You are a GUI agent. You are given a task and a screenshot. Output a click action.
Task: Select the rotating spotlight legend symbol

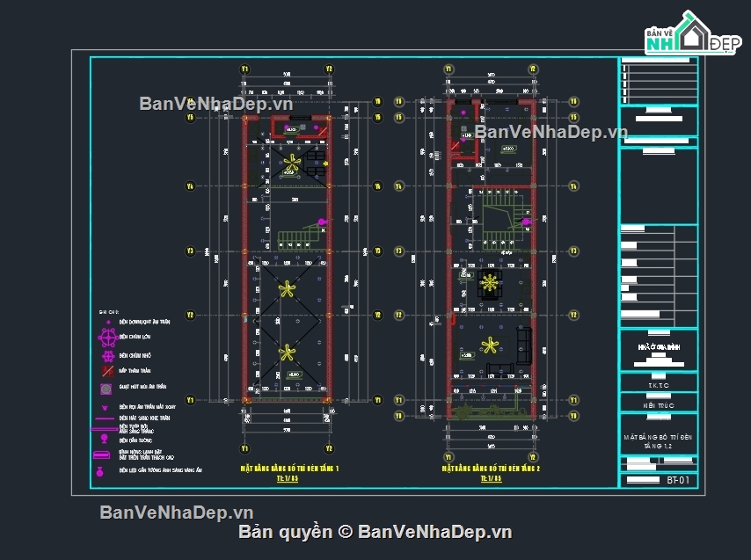[x=106, y=408]
